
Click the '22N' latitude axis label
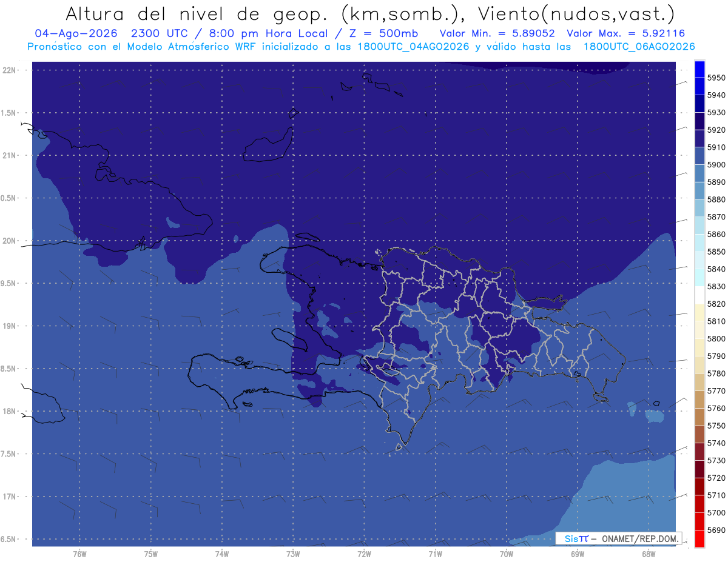(10, 70)
